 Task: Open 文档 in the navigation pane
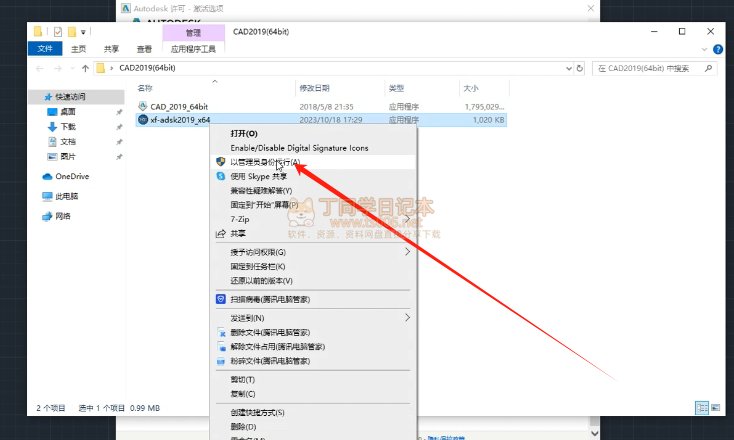pyautogui.click(x=68, y=142)
